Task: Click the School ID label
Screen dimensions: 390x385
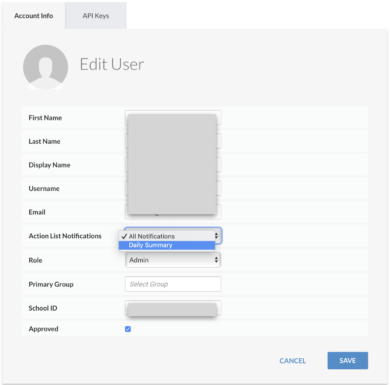Action: (x=43, y=308)
